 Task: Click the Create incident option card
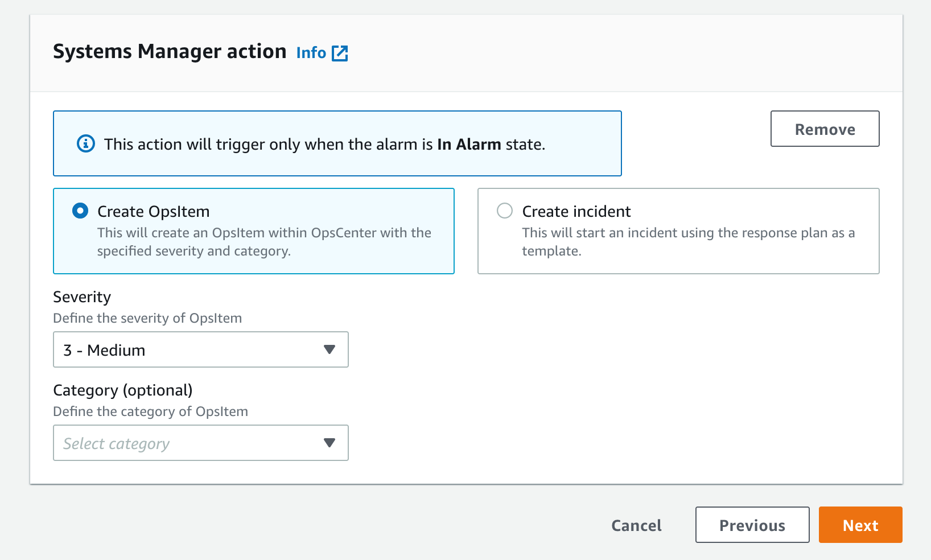(x=678, y=231)
